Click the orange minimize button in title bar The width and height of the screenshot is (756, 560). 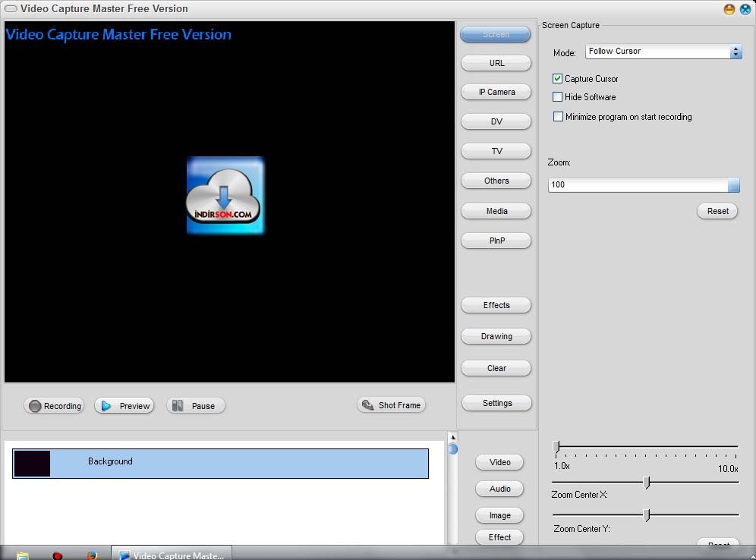pyautogui.click(x=729, y=9)
